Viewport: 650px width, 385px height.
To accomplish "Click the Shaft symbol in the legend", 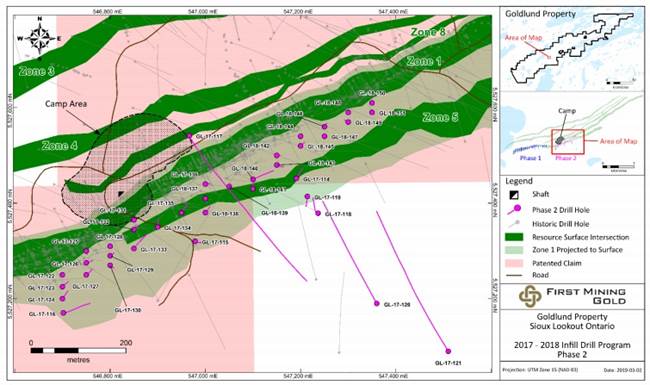I will click(514, 194).
